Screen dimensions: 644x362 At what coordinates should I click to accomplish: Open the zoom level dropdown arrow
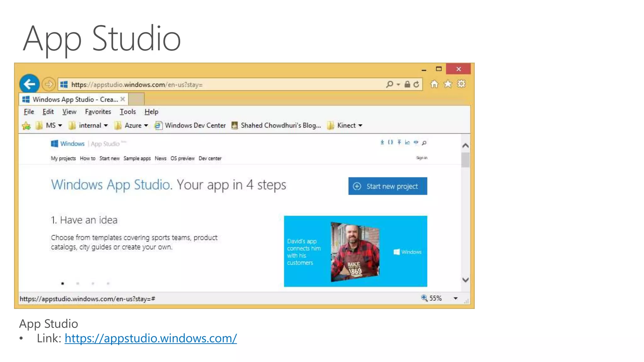click(456, 298)
